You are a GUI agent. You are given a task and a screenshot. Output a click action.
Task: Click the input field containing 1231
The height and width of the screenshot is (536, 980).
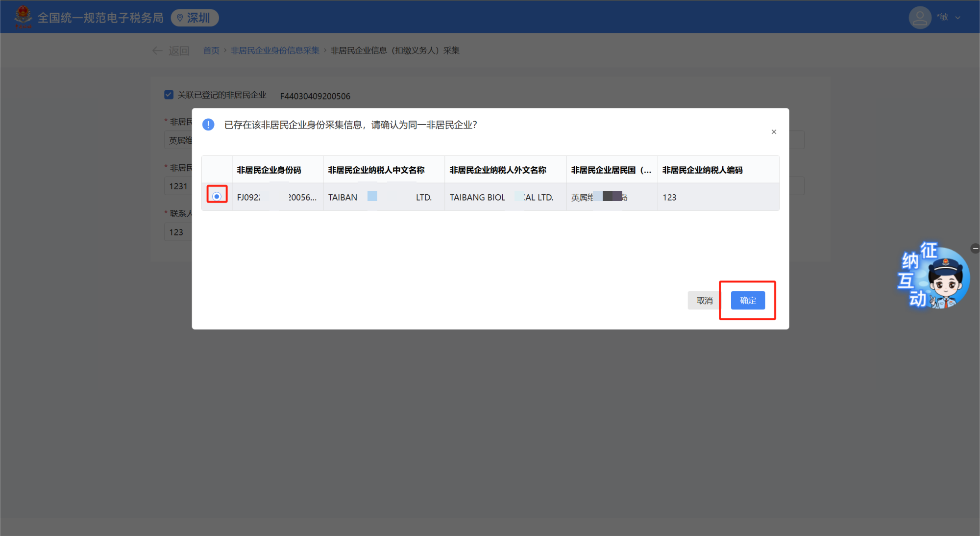coord(178,186)
